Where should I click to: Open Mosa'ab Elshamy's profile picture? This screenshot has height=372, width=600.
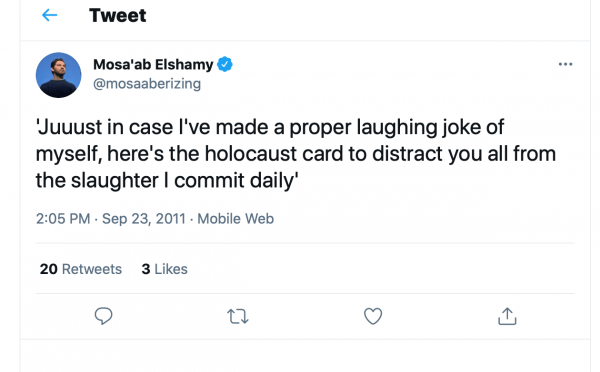[59, 75]
